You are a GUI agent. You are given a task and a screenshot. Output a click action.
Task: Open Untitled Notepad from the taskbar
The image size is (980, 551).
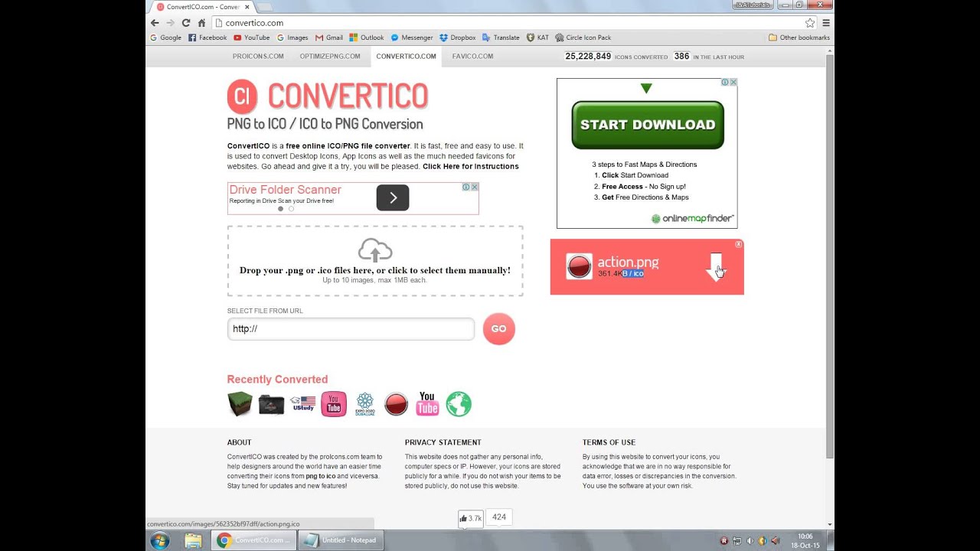tap(341, 540)
